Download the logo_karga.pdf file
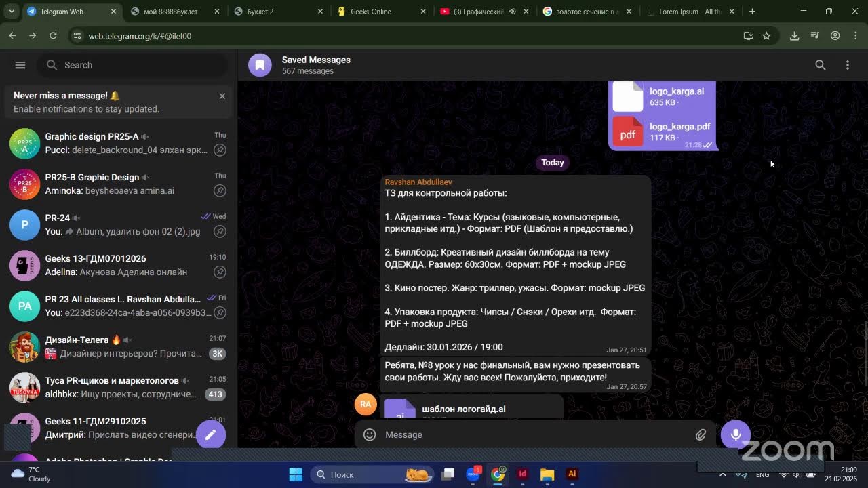This screenshot has height=488, width=868. (628, 131)
